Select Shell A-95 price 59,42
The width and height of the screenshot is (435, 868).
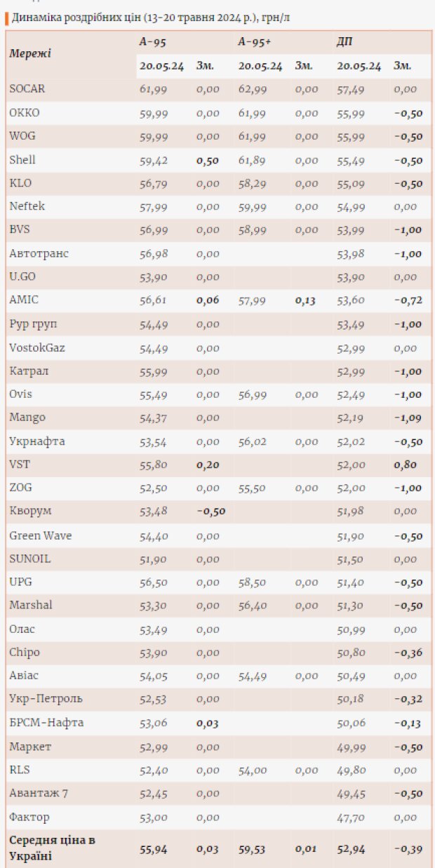(x=154, y=160)
